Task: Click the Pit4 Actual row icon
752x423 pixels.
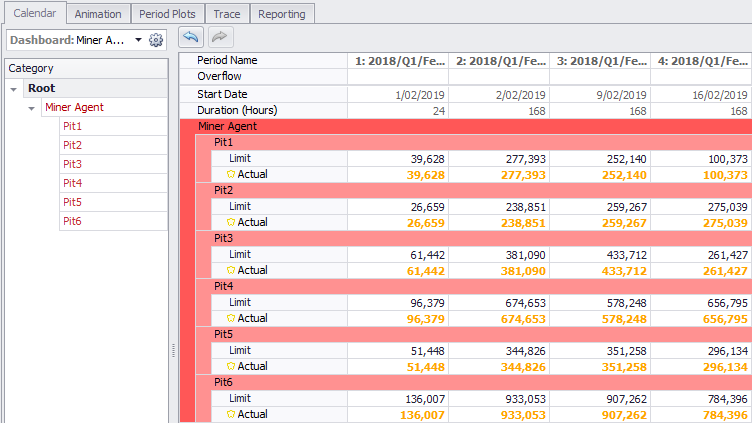Action: click(x=231, y=318)
